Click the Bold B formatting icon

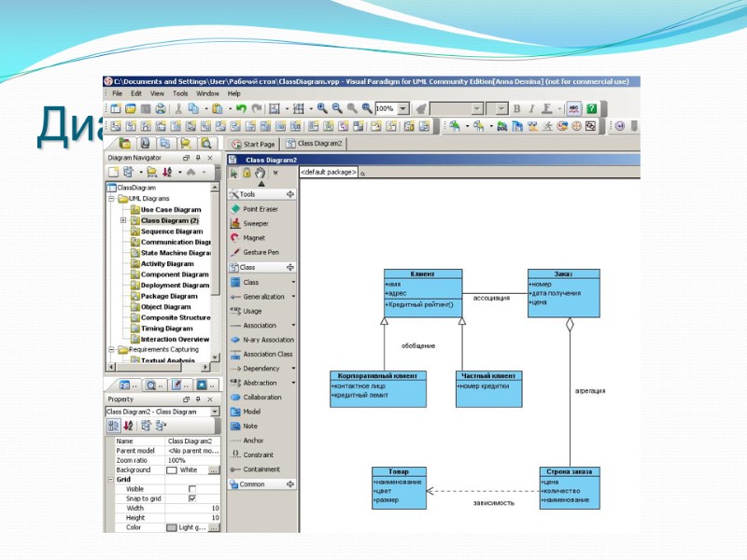pos(517,108)
